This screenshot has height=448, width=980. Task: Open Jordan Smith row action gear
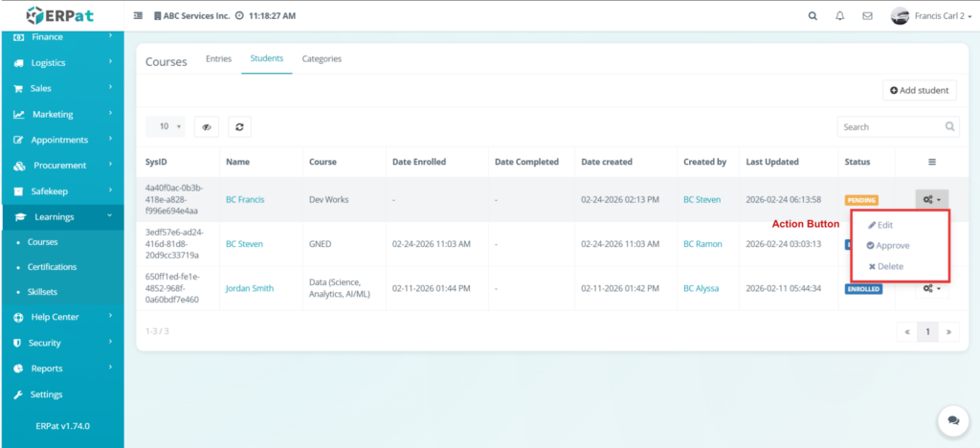point(931,288)
